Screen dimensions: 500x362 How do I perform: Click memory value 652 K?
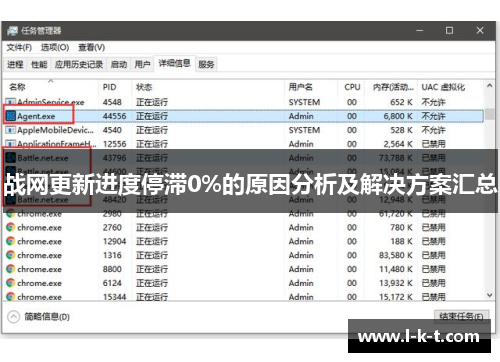tap(401, 102)
